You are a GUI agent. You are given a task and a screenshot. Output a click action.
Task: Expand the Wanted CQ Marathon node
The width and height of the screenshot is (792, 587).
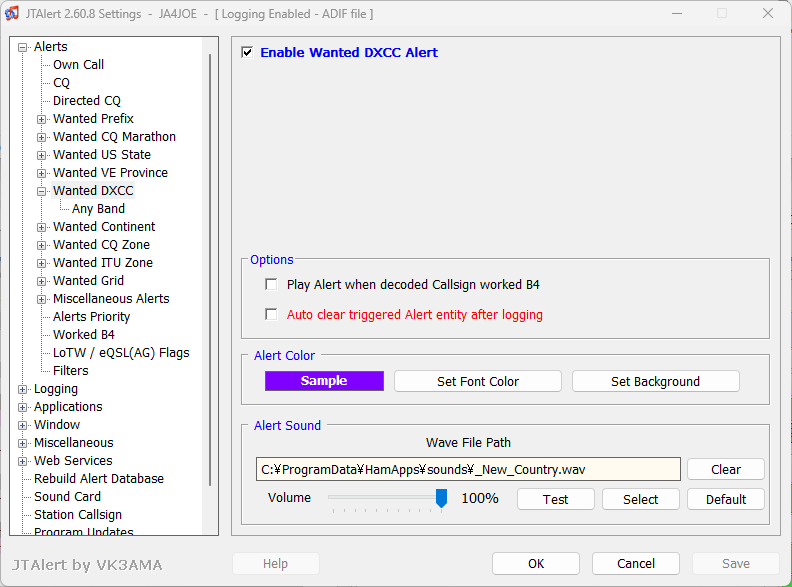(41, 137)
